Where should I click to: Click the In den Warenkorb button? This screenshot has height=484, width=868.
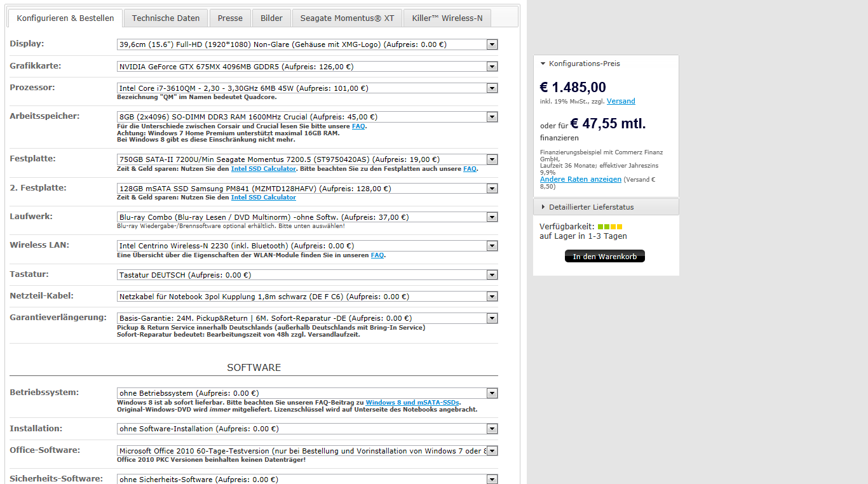point(604,257)
